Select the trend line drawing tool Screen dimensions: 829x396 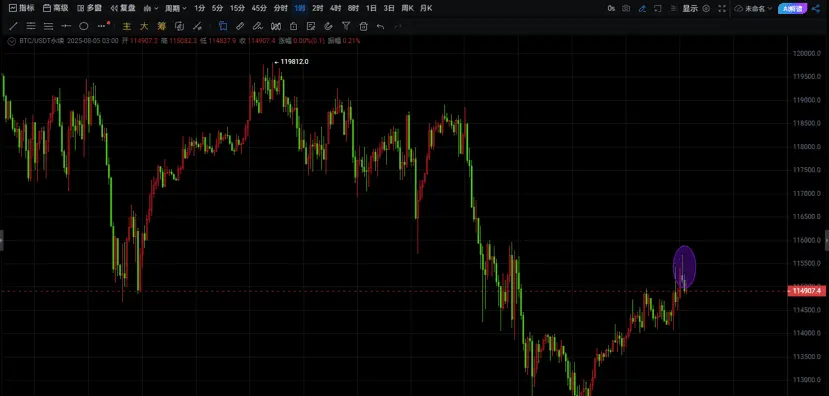(13, 26)
